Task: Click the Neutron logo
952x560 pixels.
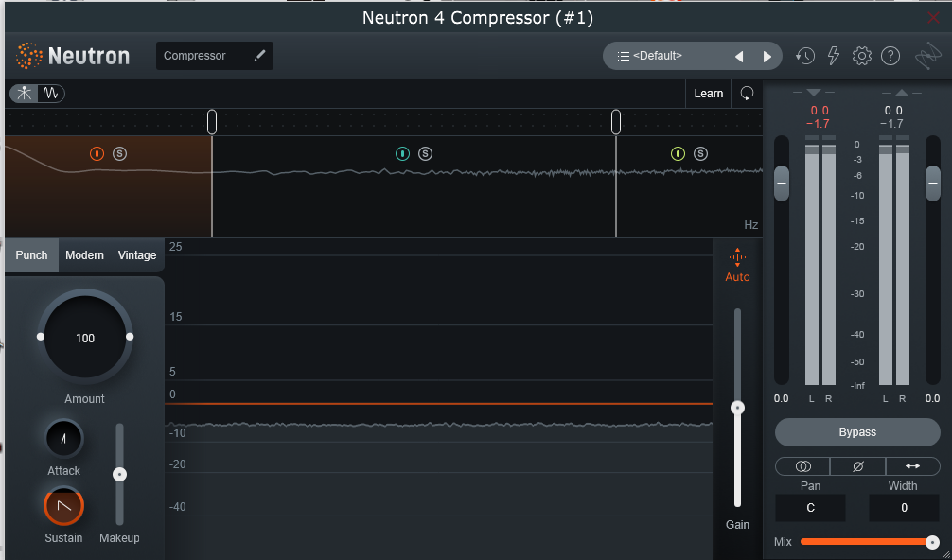Action: [72, 56]
